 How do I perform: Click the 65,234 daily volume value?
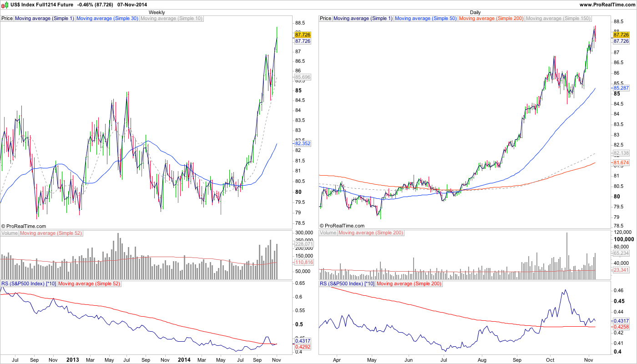tap(621, 253)
